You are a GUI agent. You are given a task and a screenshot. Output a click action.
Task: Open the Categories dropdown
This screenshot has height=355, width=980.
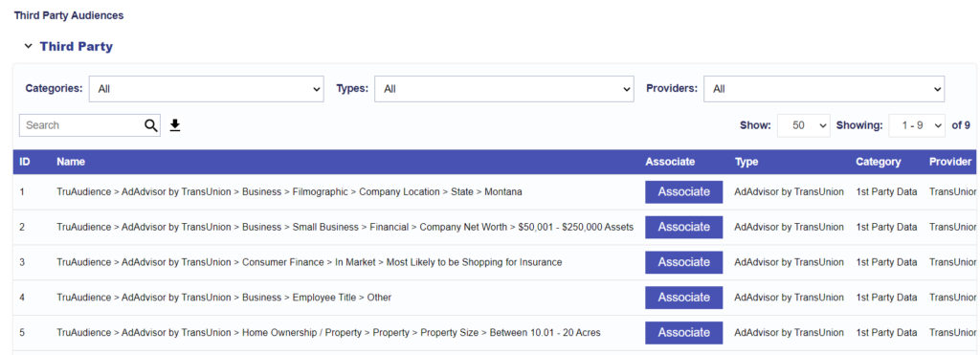point(207,89)
